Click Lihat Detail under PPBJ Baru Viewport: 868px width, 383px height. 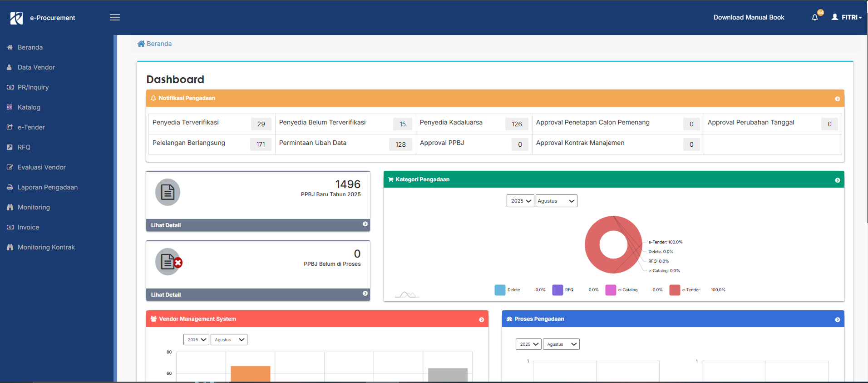click(166, 225)
